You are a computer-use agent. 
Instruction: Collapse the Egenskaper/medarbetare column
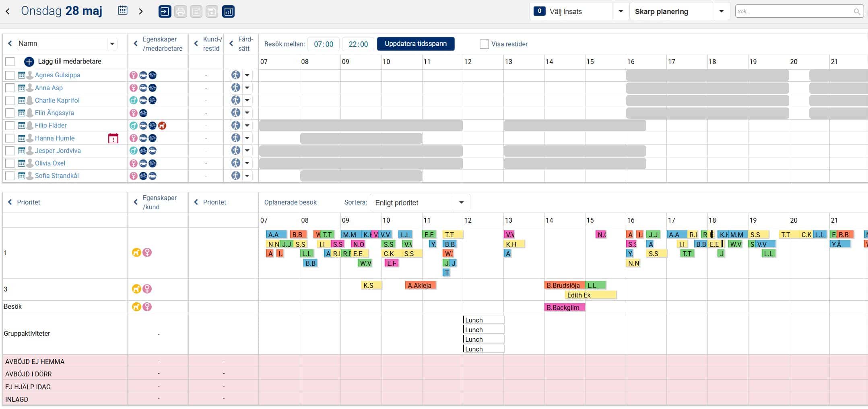[x=136, y=44]
